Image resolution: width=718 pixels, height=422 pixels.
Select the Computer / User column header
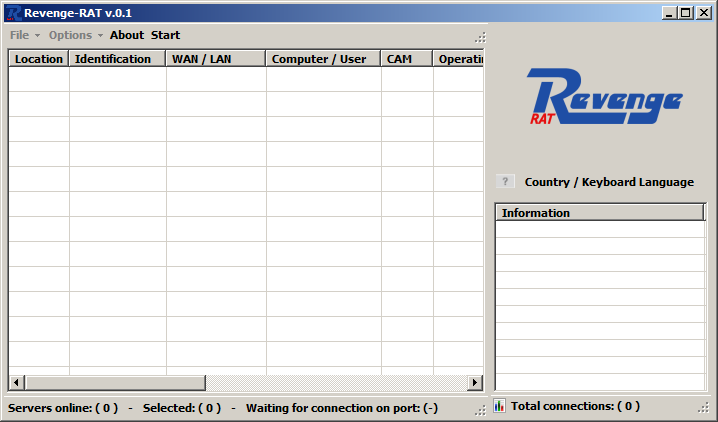[x=323, y=59]
